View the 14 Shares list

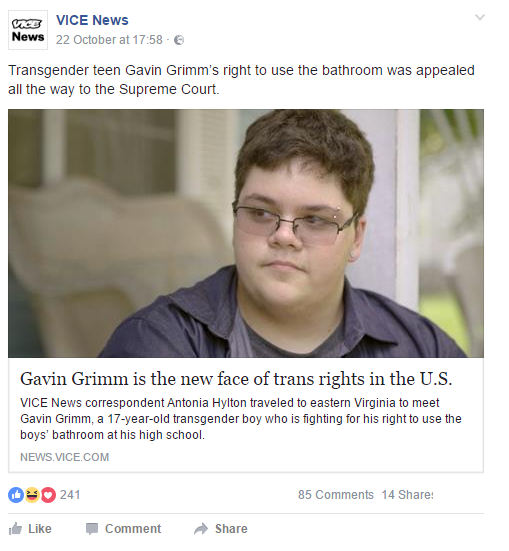[407, 495]
